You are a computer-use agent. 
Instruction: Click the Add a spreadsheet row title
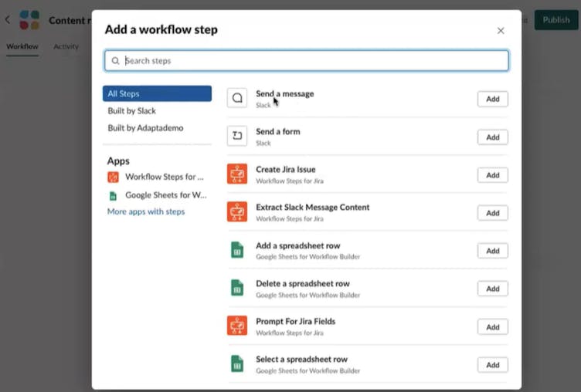click(298, 245)
